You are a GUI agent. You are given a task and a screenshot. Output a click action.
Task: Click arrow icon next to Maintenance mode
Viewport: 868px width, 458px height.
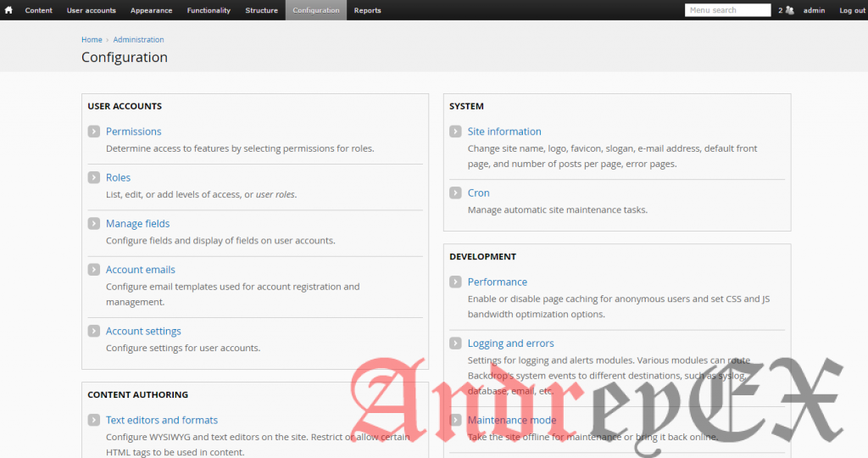click(455, 420)
